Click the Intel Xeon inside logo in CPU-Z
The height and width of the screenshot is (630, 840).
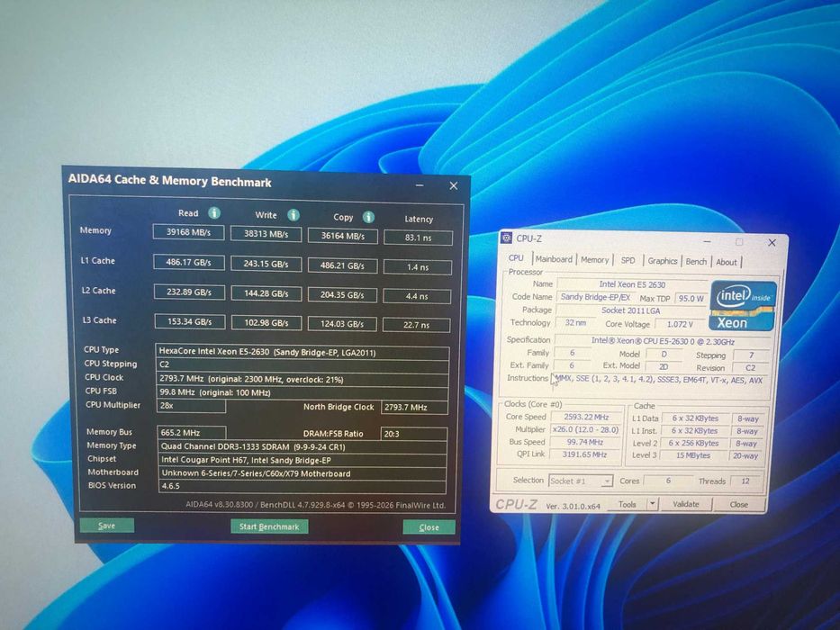tap(743, 305)
